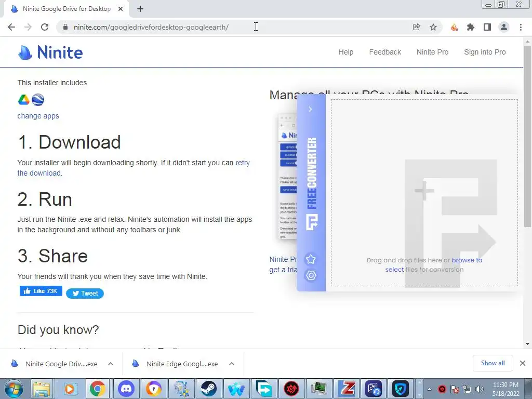Collapse the Free Converter panel with its arrow
532x399 pixels.
coord(310,109)
